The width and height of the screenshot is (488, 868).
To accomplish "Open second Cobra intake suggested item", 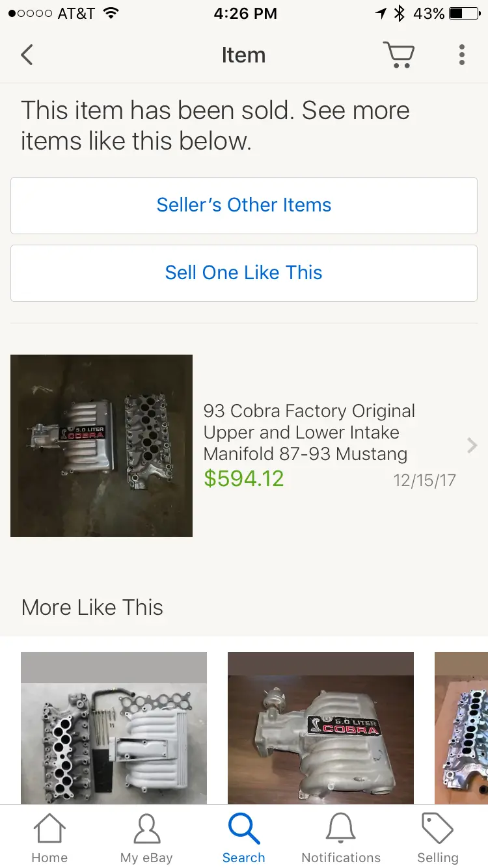I will (x=321, y=728).
